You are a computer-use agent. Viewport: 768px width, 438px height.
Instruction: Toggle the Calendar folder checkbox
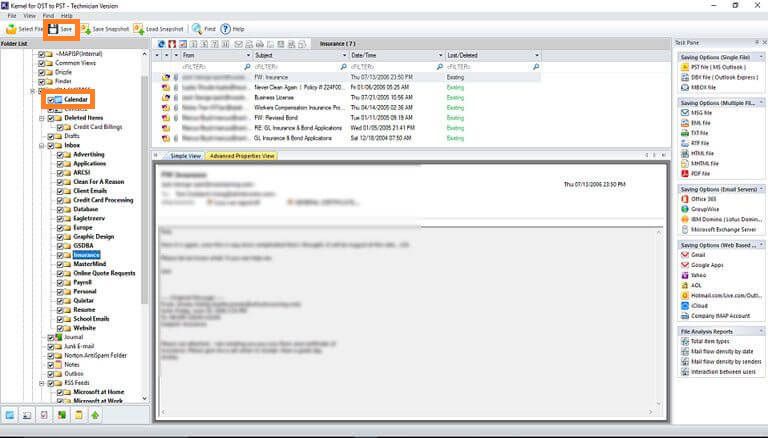[51, 100]
